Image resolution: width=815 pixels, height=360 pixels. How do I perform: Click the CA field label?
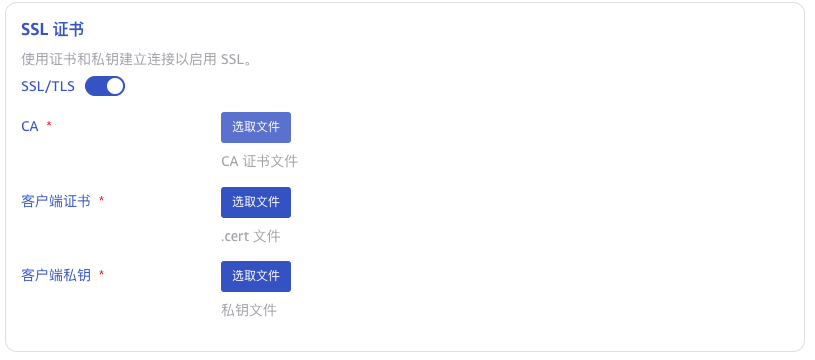pyautogui.click(x=30, y=126)
